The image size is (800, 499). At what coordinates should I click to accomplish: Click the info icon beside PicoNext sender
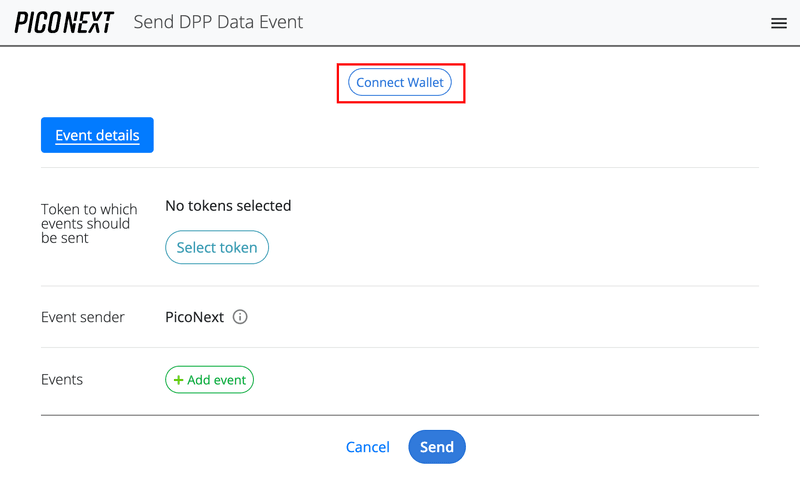click(240, 317)
